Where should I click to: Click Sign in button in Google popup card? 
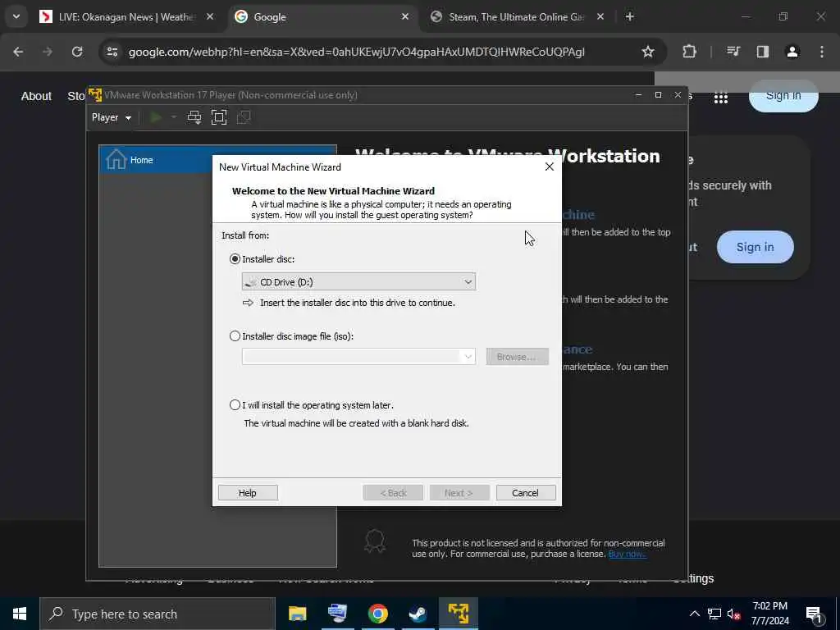pyautogui.click(x=756, y=247)
